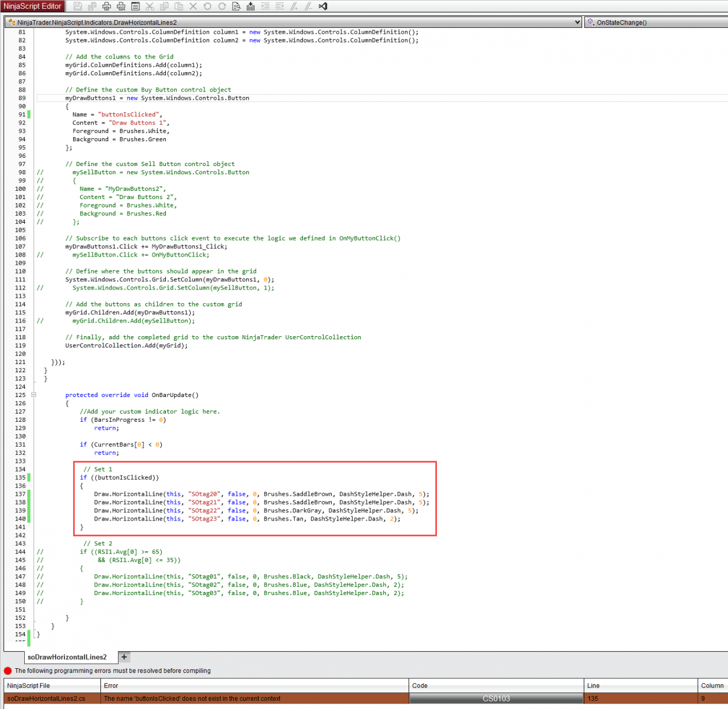The height and width of the screenshot is (709, 728).
Task: Add a new tab with plus button
Action: [124, 657]
